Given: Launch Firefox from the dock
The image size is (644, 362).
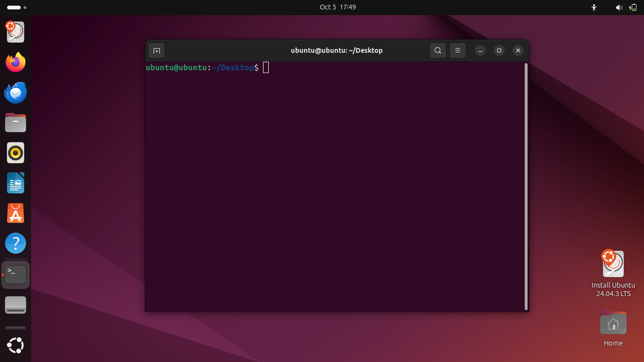Looking at the screenshot, I should pos(16,63).
